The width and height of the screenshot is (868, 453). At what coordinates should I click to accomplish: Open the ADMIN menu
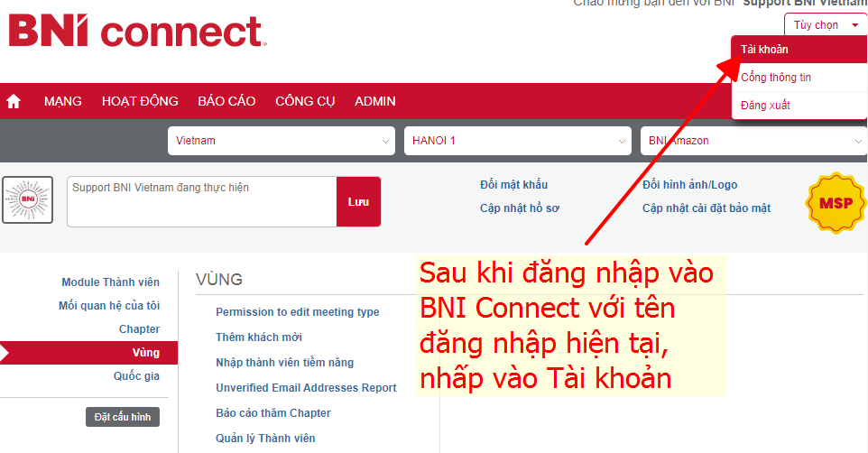point(375,101)
